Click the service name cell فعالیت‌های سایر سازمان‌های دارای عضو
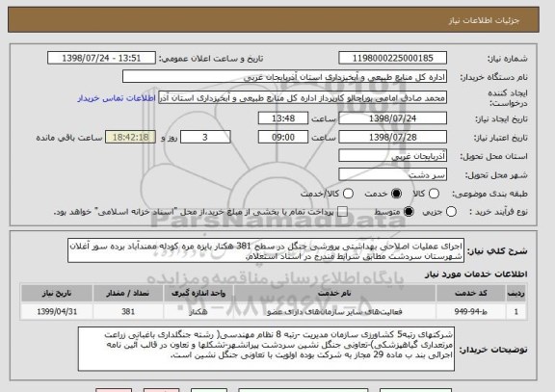 [x=334, y=312]
